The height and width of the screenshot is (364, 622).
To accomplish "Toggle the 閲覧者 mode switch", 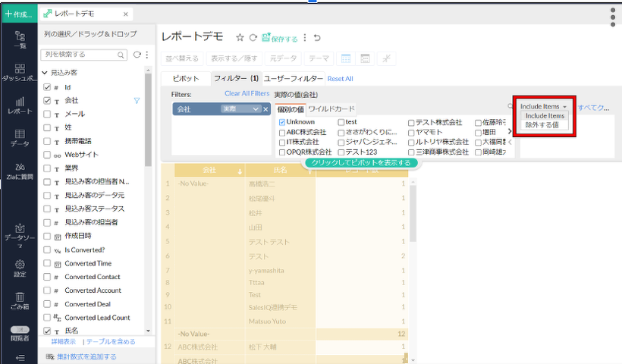I will [19, 331].
